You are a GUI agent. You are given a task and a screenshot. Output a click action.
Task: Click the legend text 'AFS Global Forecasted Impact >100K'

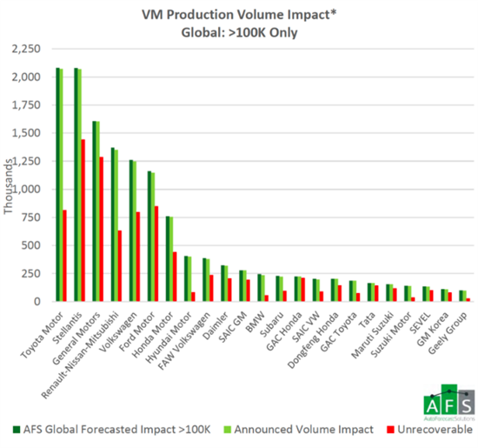coord(116,430)
